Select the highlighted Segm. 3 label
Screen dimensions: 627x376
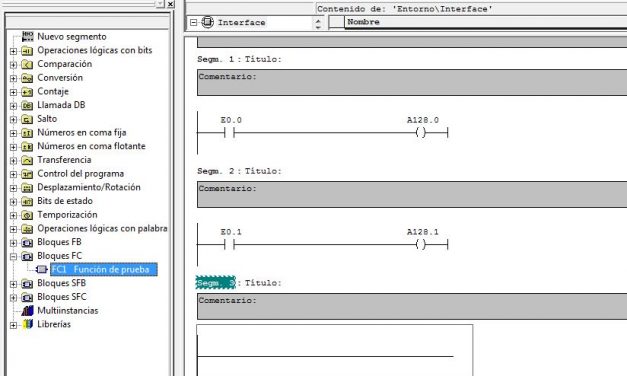[x=216, y=283]
